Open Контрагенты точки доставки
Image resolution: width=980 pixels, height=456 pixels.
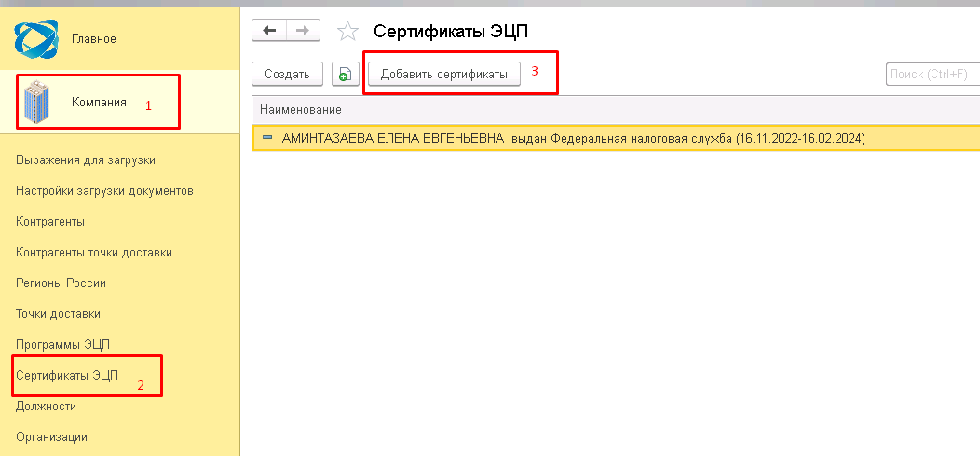(94, 253)
